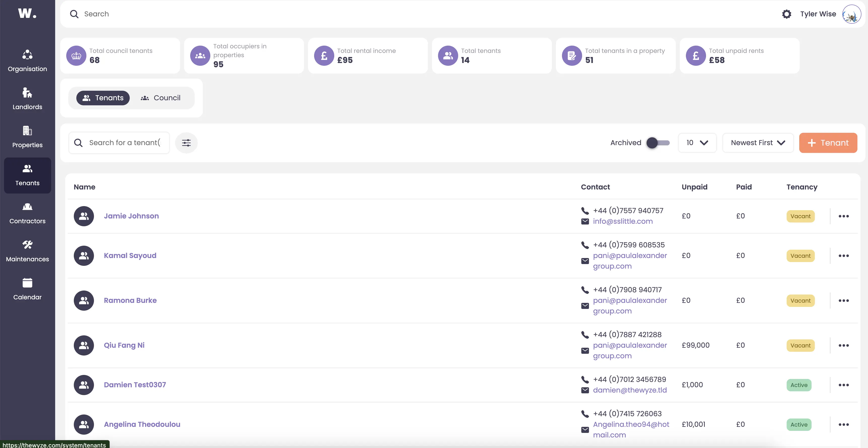868x448 pixels.
Task: Switch to the Council tab
Action: coord(161,98)
